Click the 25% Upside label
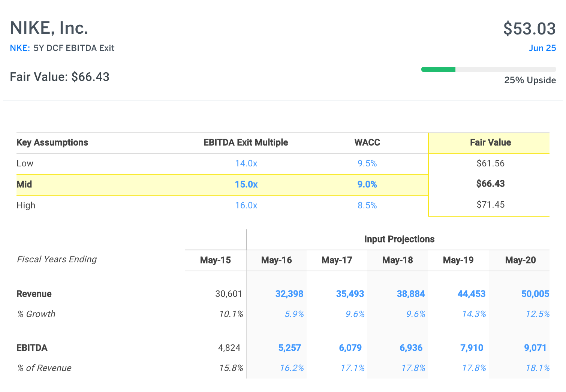This screenshot has width=566, height=392. (530, 80)
